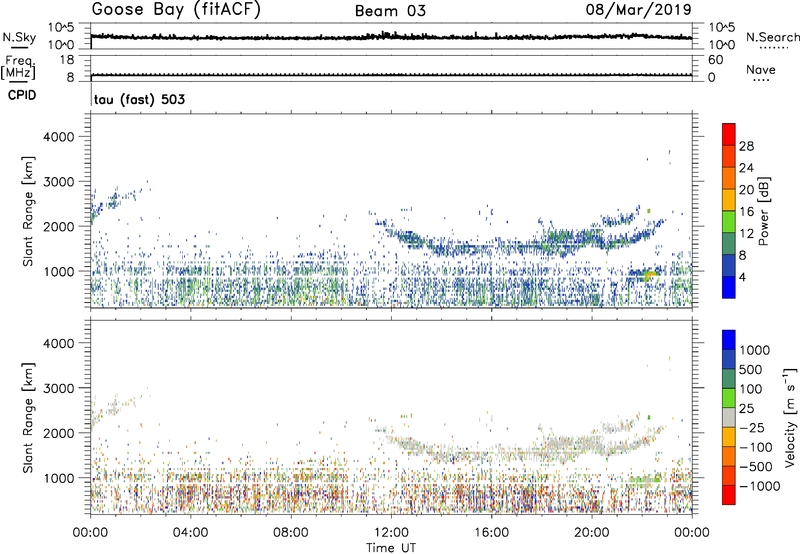
Task: Click the yellow-orange 16–20 dB Power color bar segment
Action: [x=729, y=200]
